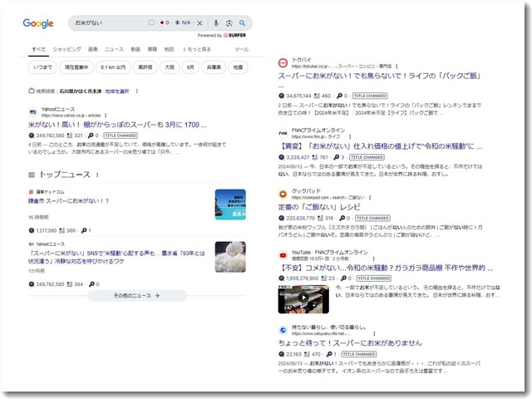This screenshot has width=532, height=399.
Task: Expand the もっと見る menu
Action: (x=197, y=49)
